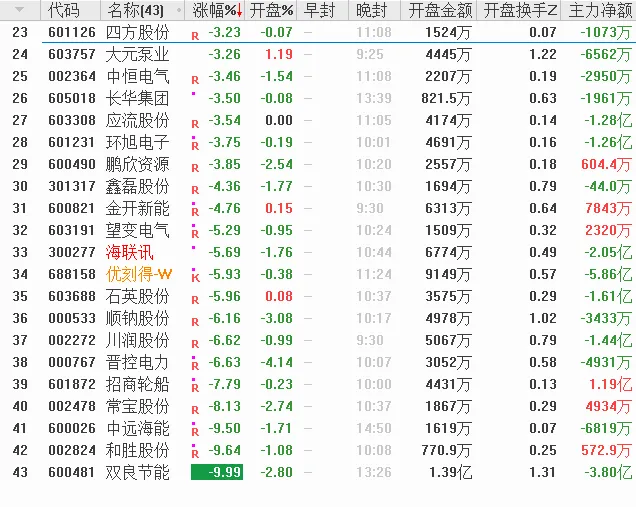Click stock code 603757

coord(72,54)
